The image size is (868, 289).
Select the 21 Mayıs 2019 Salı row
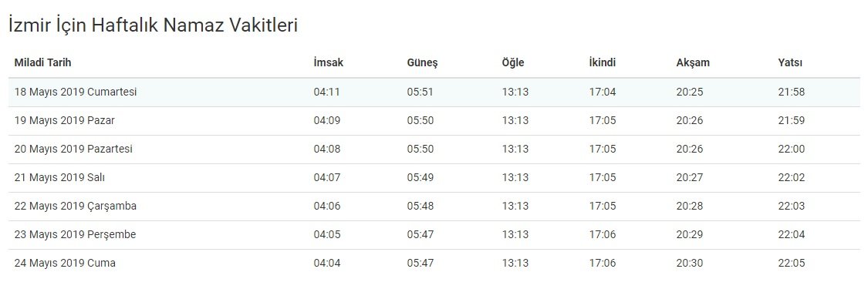[x=434, y=178]
